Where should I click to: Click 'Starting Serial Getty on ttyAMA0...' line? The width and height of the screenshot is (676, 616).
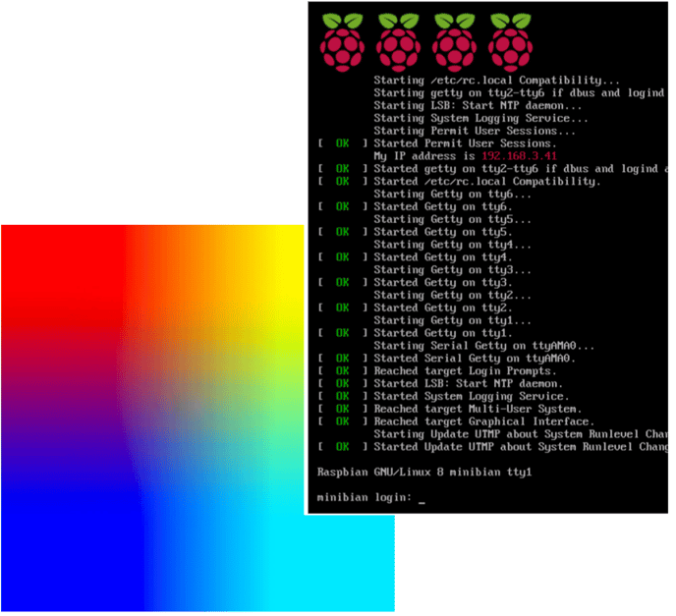coord(483,346)
